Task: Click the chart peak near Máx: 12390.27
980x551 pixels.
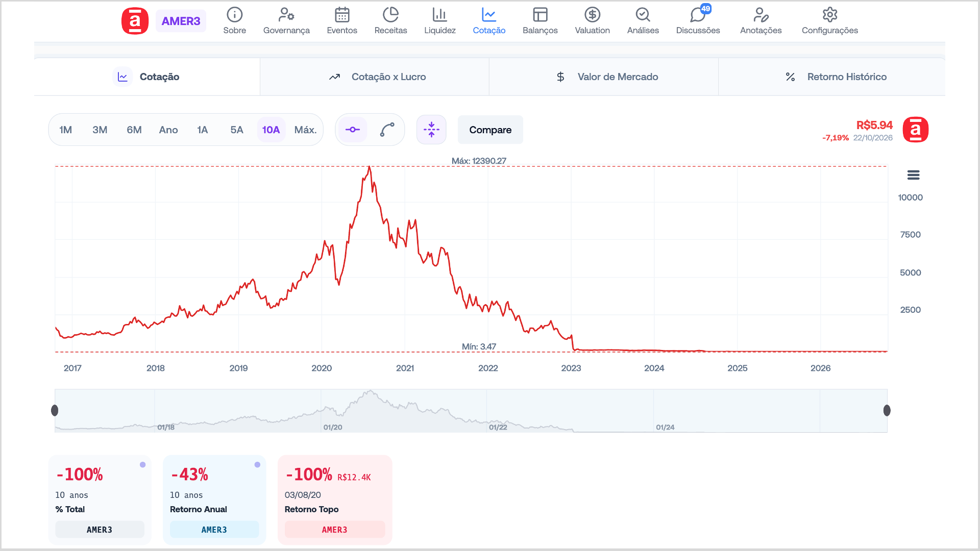Action: point(369,167)
